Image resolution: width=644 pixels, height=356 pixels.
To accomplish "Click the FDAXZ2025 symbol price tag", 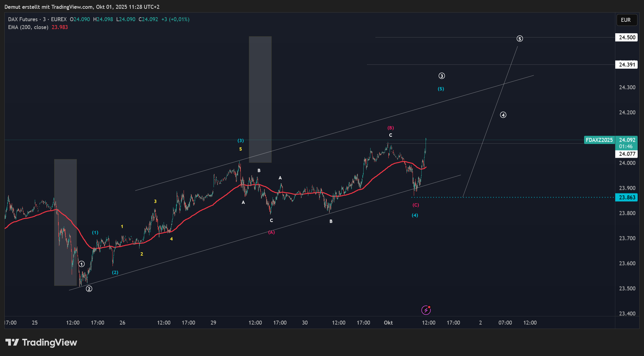I will 599,140.
